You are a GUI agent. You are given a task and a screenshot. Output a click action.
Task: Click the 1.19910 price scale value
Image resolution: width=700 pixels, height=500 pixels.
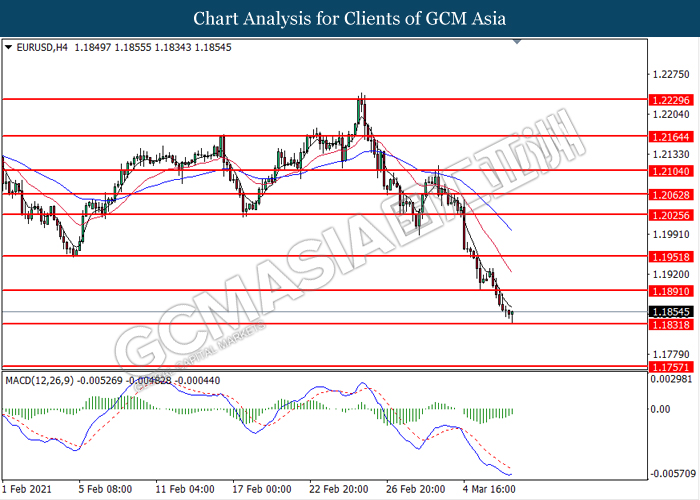click(x=671, y=234)
